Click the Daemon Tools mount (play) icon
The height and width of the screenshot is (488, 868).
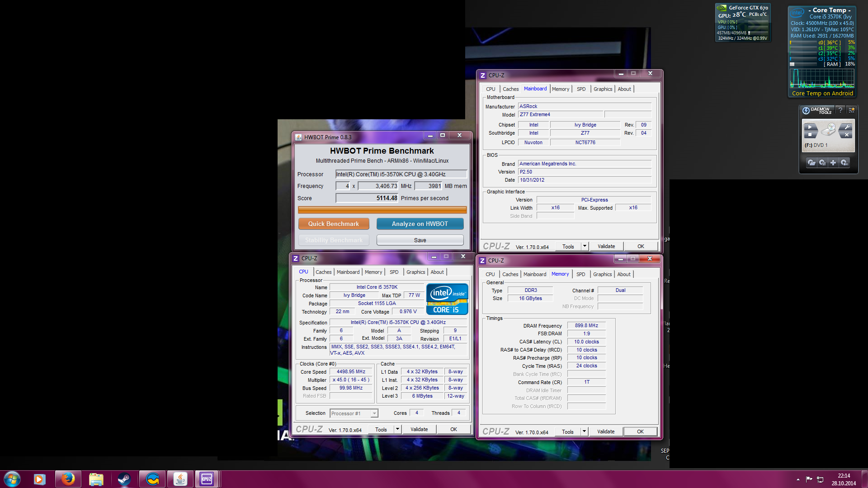coord(810,127)
